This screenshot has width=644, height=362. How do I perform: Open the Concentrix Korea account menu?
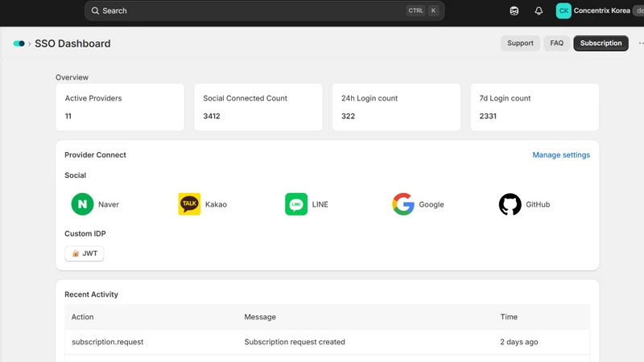pos(601,10)
